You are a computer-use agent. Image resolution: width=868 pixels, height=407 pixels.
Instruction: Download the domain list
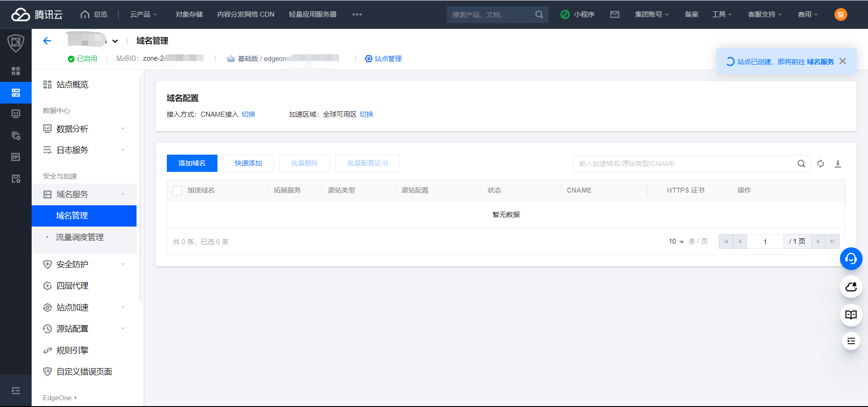[838, 164]
